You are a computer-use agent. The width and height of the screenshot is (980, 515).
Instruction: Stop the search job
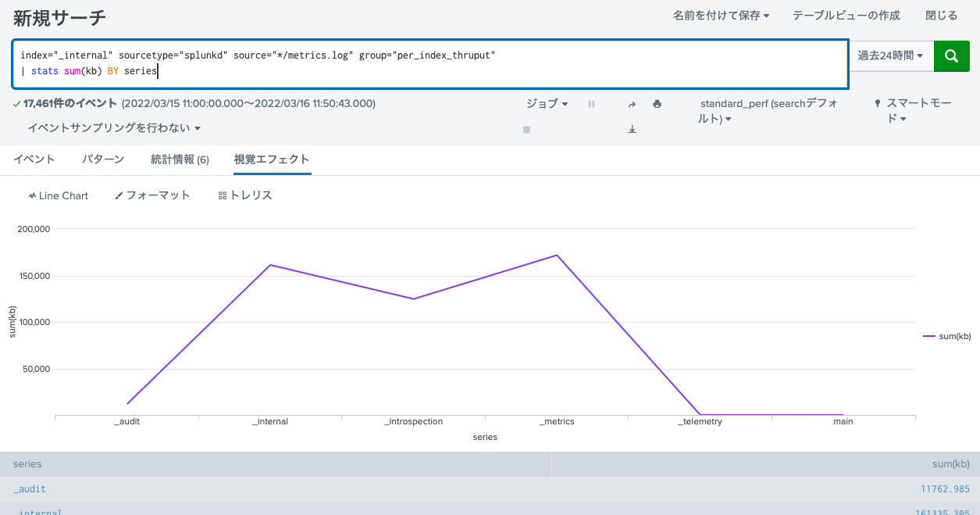(x=526, y=130)
